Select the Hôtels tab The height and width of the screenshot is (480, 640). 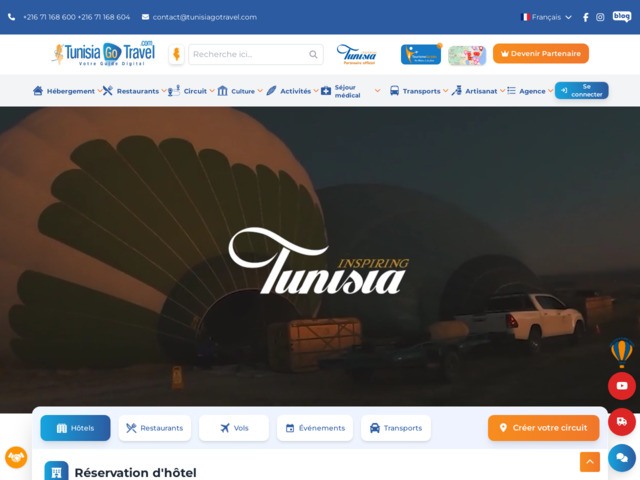tap(76, 428)
